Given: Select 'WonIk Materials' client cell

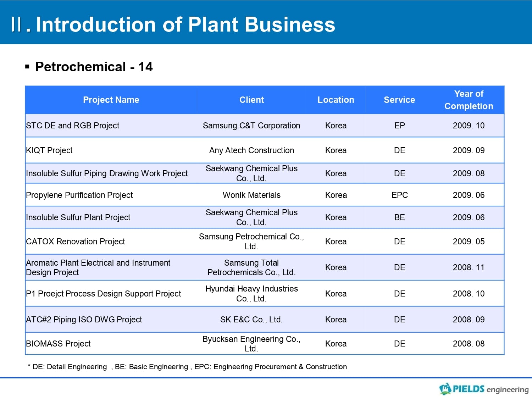Looking at the screenshot, I should (251, 195).
